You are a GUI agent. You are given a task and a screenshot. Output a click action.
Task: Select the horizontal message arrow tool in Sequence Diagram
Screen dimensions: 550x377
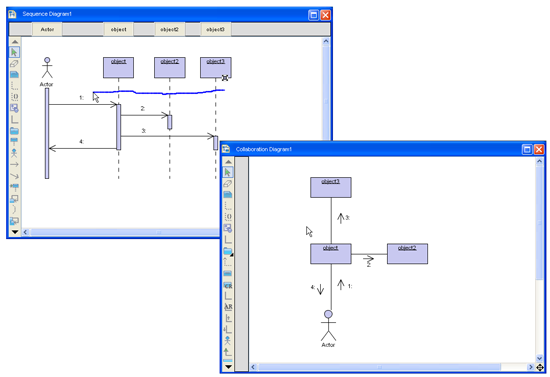click(14, 164)
